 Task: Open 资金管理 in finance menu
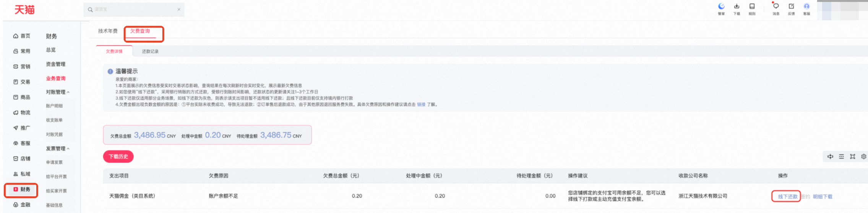click(x=56, y=64)
